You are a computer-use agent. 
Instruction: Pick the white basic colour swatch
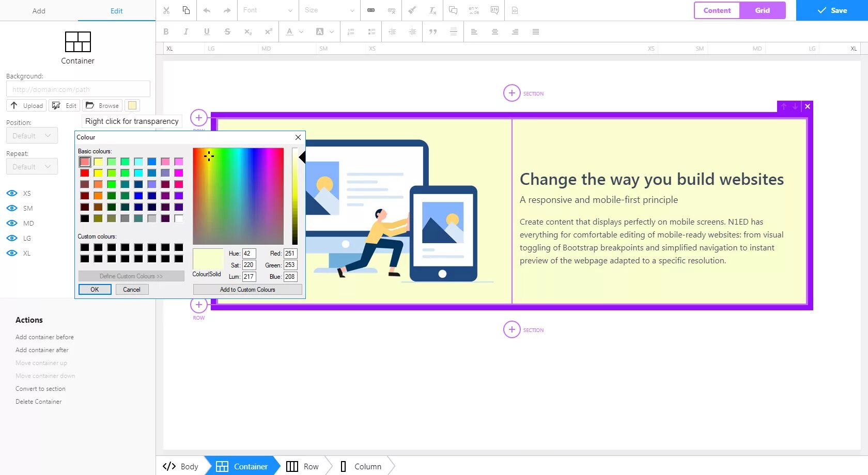coord(179,218)
